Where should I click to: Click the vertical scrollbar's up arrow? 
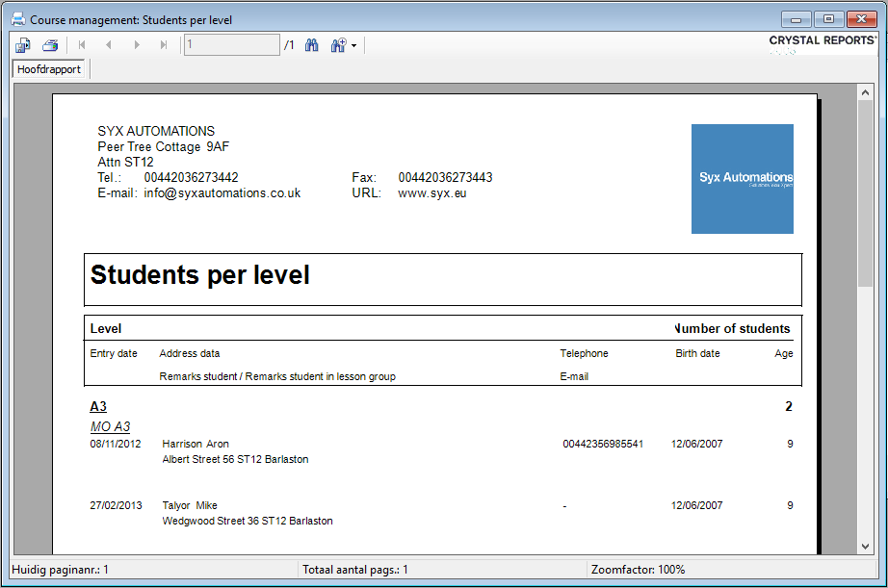865,92
